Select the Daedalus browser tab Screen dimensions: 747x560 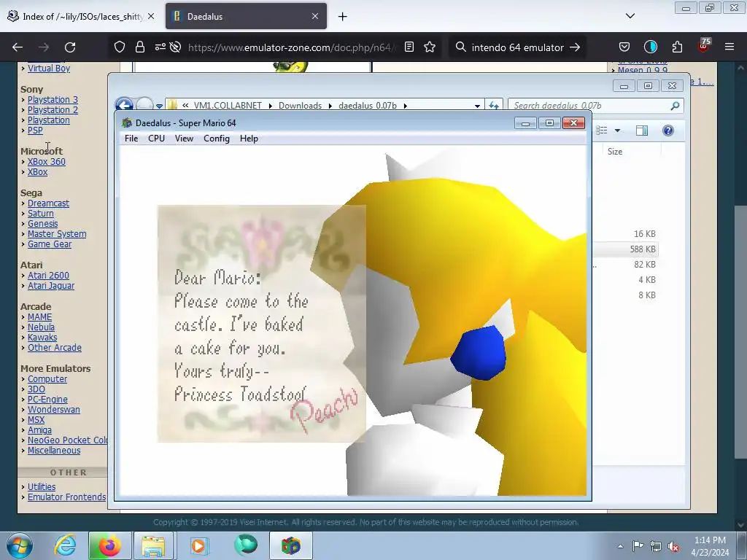click(246, 16)
